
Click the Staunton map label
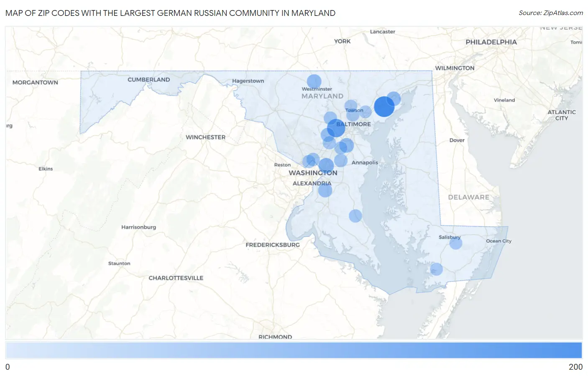click(119, 263)
